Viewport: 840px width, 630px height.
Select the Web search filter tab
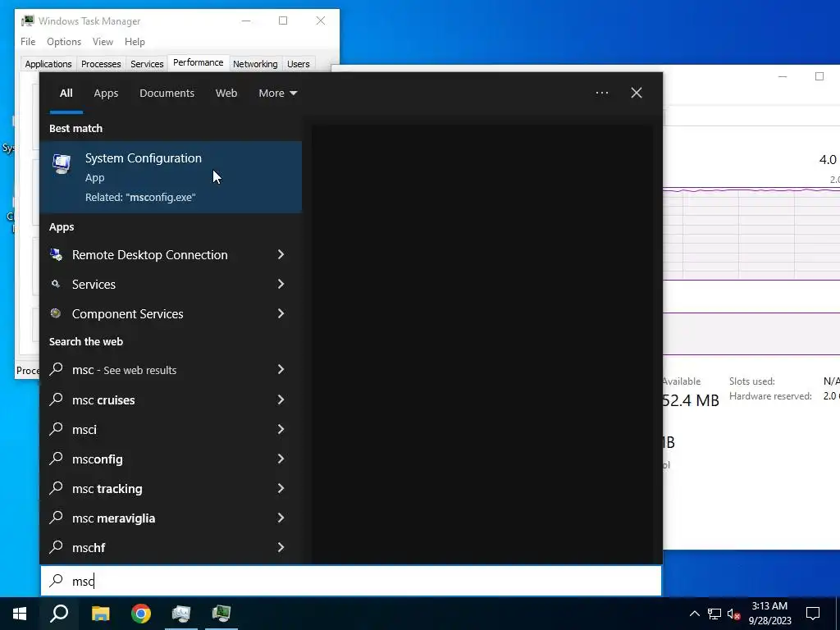(x=226, y=93)
